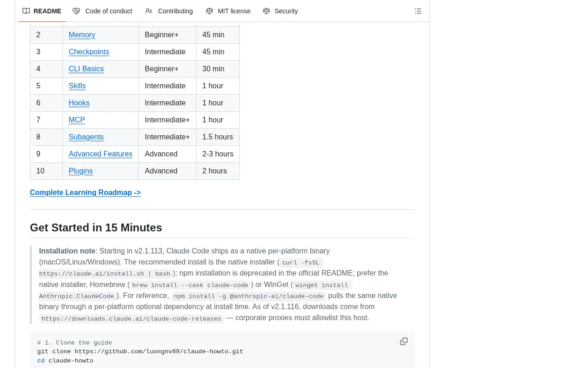Open the README outline list icon
This screenshot has height=368, width=588.
[418, 11]
